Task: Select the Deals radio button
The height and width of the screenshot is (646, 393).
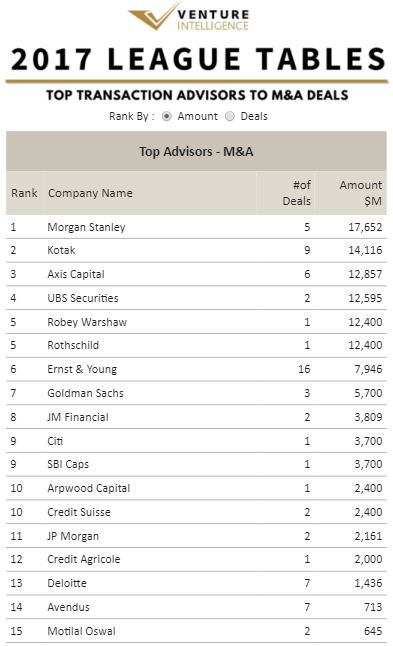Action: coord(229,117)
